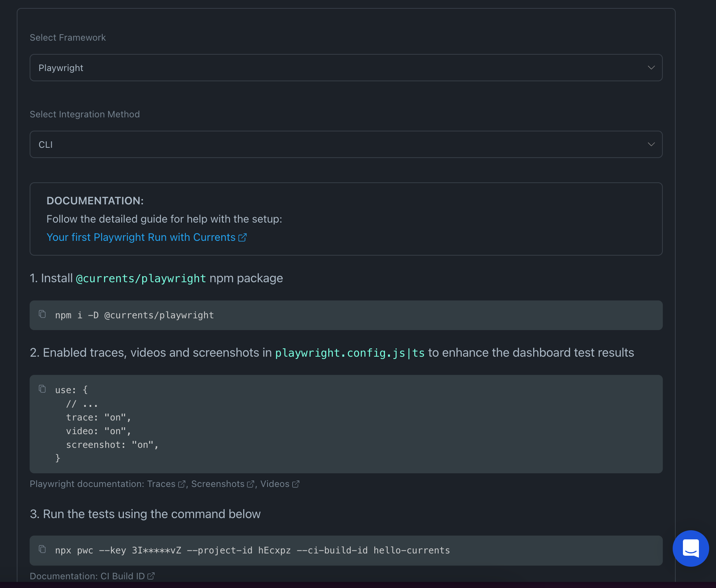Click external icon next to CI Build ID
Image resolution: width=716 pixels, height=588 pixels.
[x=151, y=576]
